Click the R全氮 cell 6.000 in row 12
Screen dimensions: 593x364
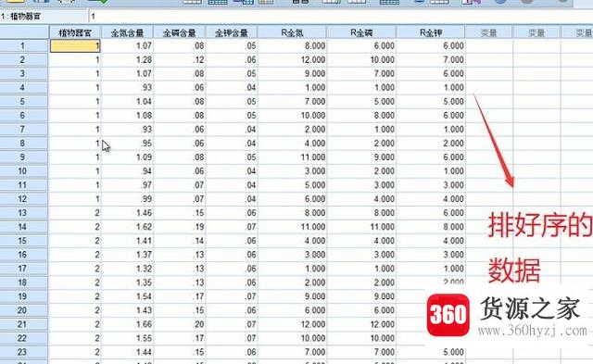pos(293,199)
